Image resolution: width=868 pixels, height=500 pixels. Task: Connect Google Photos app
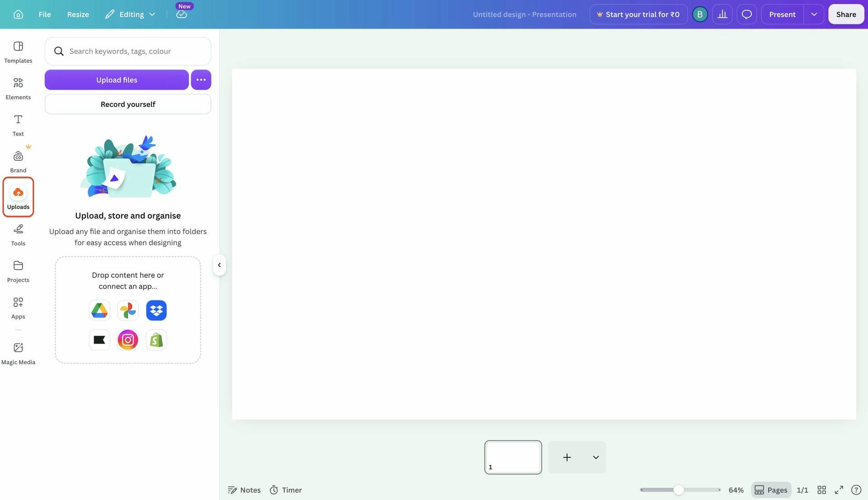(128, 310)
